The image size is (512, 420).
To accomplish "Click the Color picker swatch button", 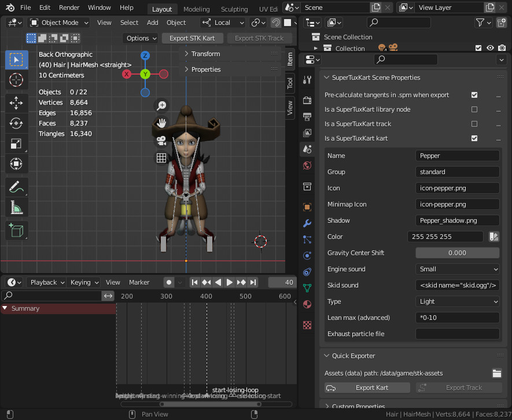I will [493, 237].
